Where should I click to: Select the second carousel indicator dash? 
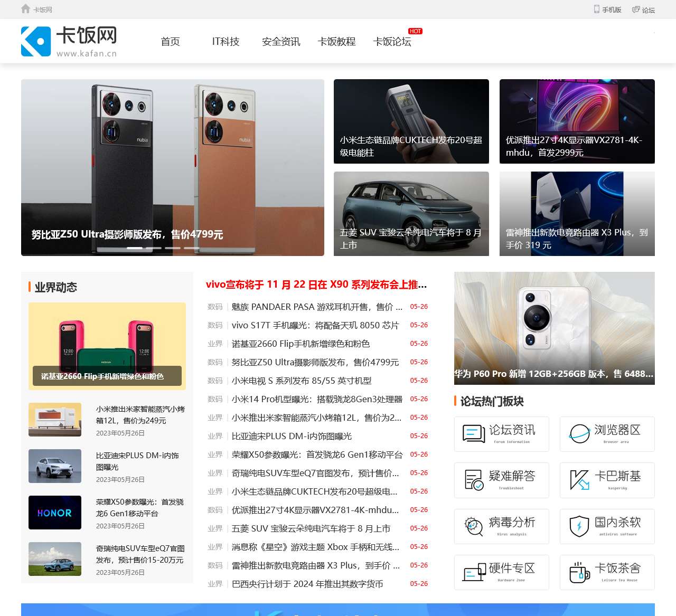tap(154, 248)
